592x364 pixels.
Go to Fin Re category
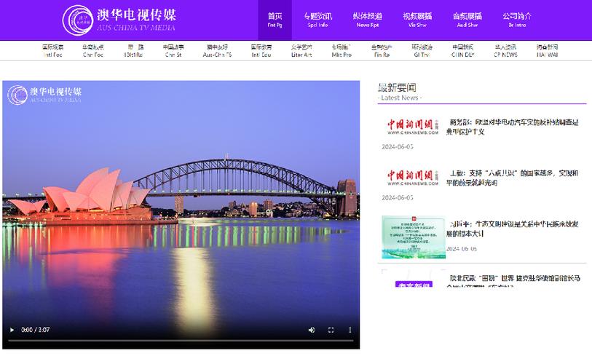tap(382, 51)
